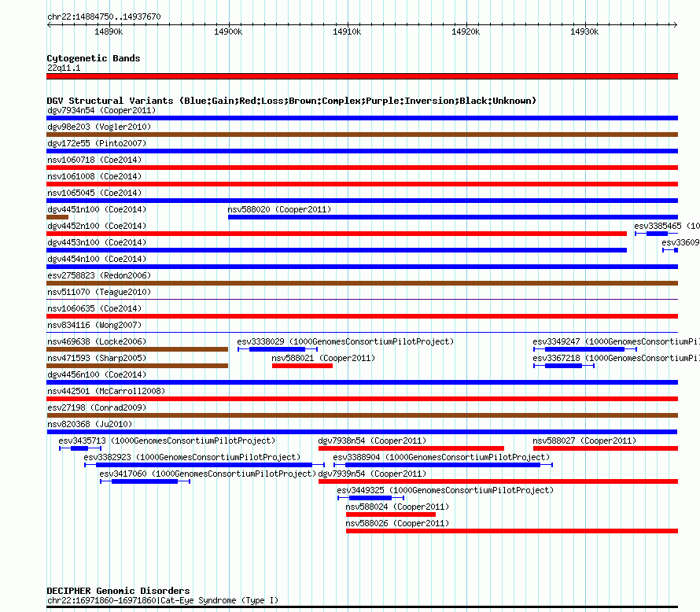Click the blue nsv588020 gain bar

(453, 217)
